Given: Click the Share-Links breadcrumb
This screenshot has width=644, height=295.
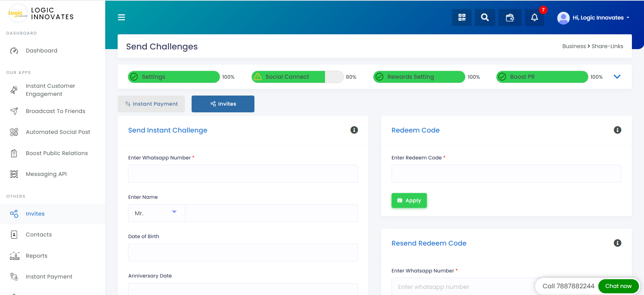Looking at the screenshot, I should tap(607, 46).
